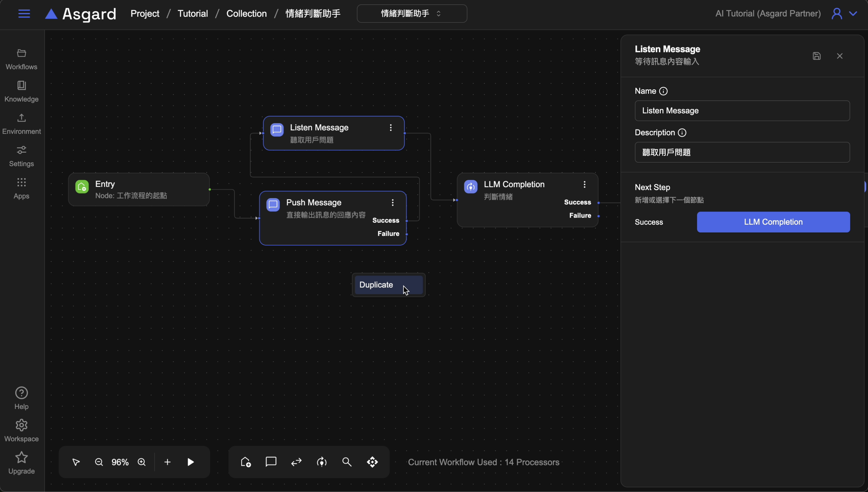Click the Description input field
This screenshot has height=492, width=868.
[x=742, y=152]
